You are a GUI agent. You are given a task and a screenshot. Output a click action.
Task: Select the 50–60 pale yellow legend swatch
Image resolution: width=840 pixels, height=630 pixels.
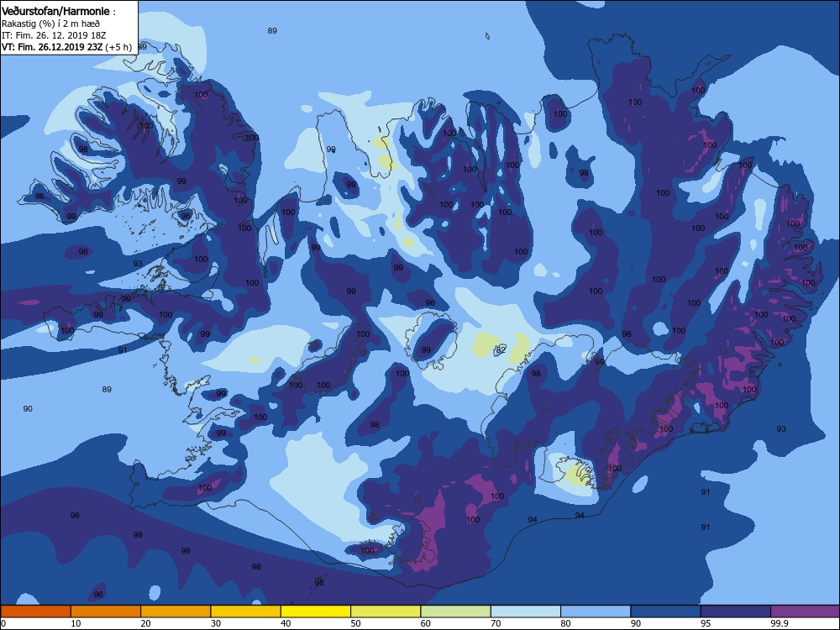click(386, 612)
